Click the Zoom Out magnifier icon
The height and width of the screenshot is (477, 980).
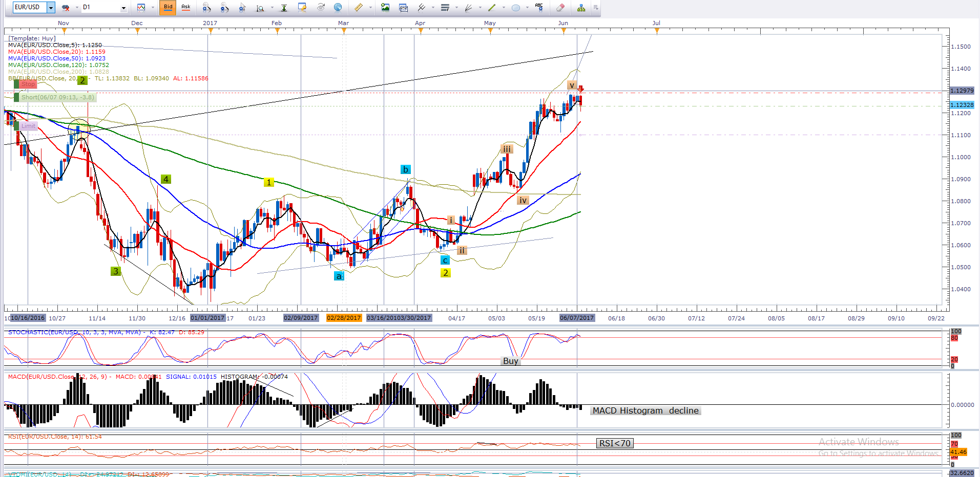click(224, 8)
